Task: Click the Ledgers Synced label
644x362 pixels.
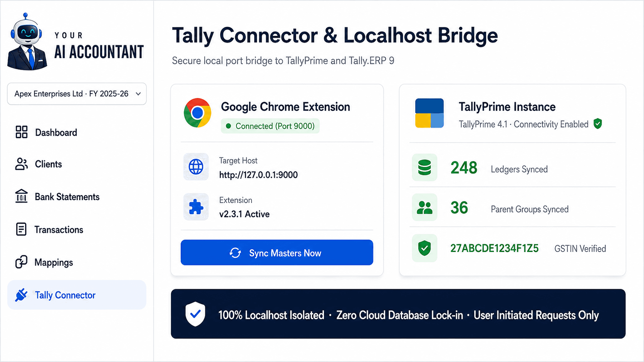Action: pyautogui.click(x=519, y=169)
